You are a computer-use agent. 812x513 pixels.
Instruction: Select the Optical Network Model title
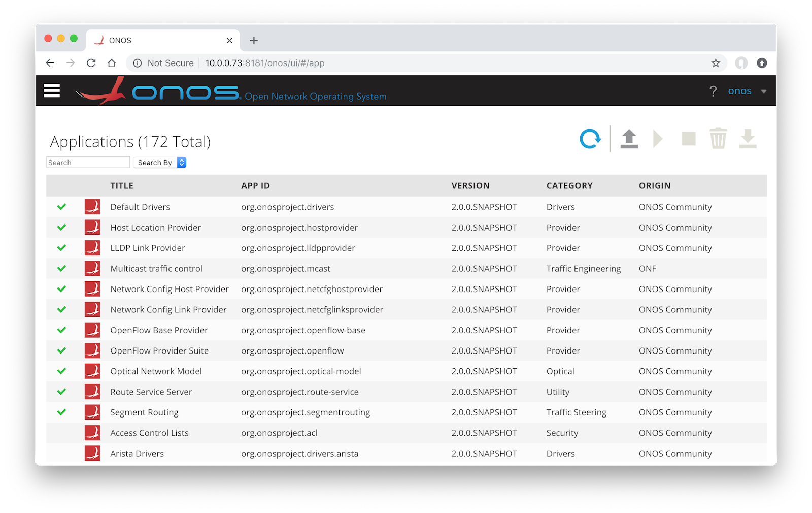coord(156,371)
